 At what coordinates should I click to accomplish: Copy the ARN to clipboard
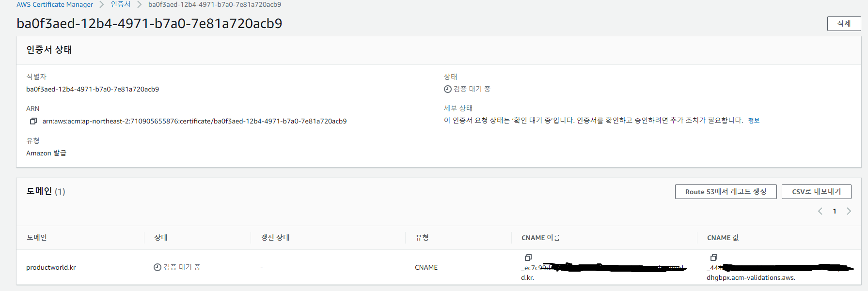[33, 121]
